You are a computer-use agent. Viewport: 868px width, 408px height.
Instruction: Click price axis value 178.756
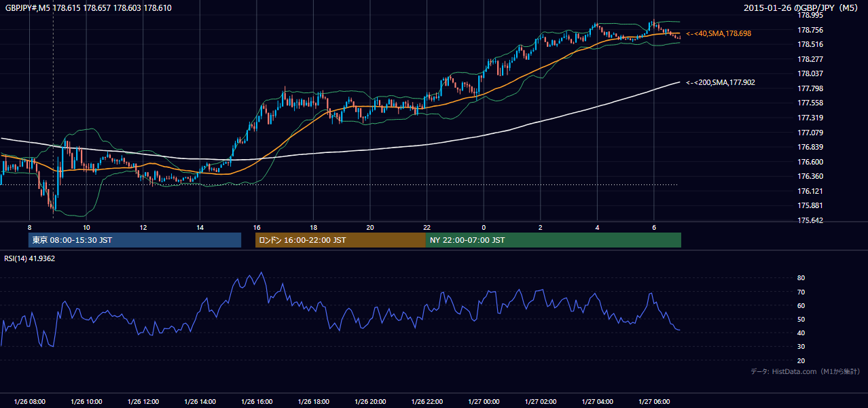[810, 30]
